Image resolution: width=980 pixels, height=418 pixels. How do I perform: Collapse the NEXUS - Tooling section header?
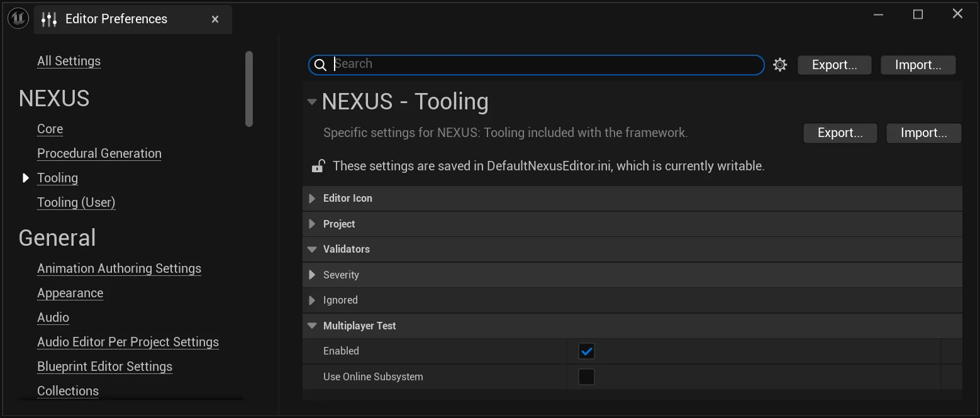[312, 102]
